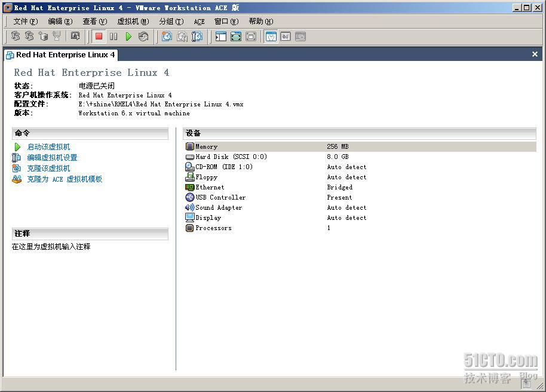Click the 注释 section header
546x392 pixels.
90,234
